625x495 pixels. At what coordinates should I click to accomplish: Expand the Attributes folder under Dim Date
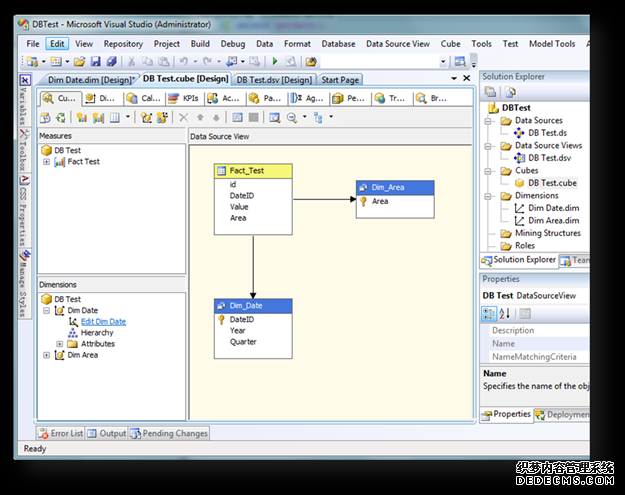click(60, 344)
